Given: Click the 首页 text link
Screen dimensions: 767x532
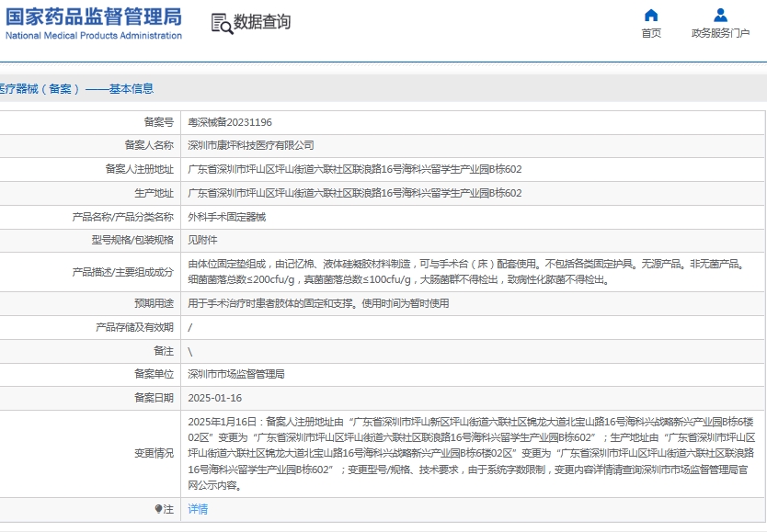Looking at the screenshot, I should pyautogui.click(x=651, y=33).
